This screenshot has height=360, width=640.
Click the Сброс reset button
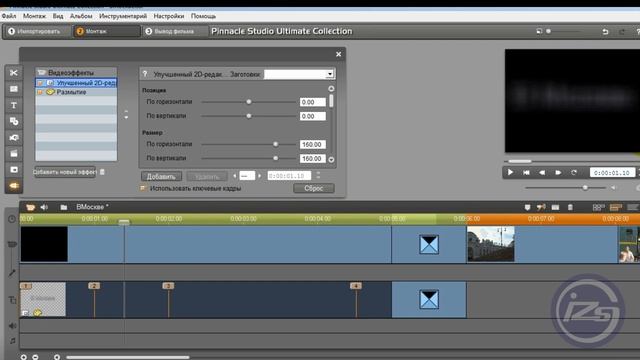[313, 188]
